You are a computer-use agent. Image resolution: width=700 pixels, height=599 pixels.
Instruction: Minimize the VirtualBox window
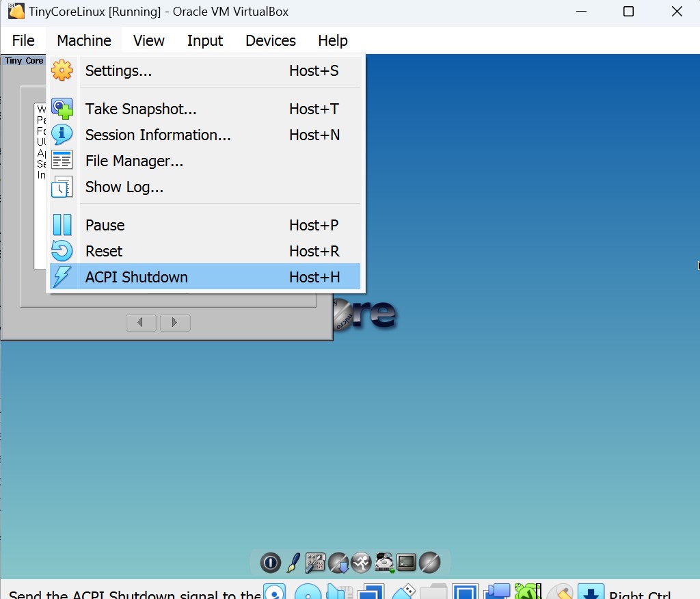pyautogui.click(x=581, y=11)
